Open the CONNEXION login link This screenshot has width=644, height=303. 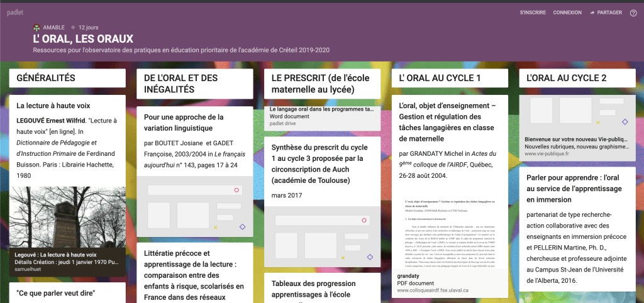tap(567, 13)
